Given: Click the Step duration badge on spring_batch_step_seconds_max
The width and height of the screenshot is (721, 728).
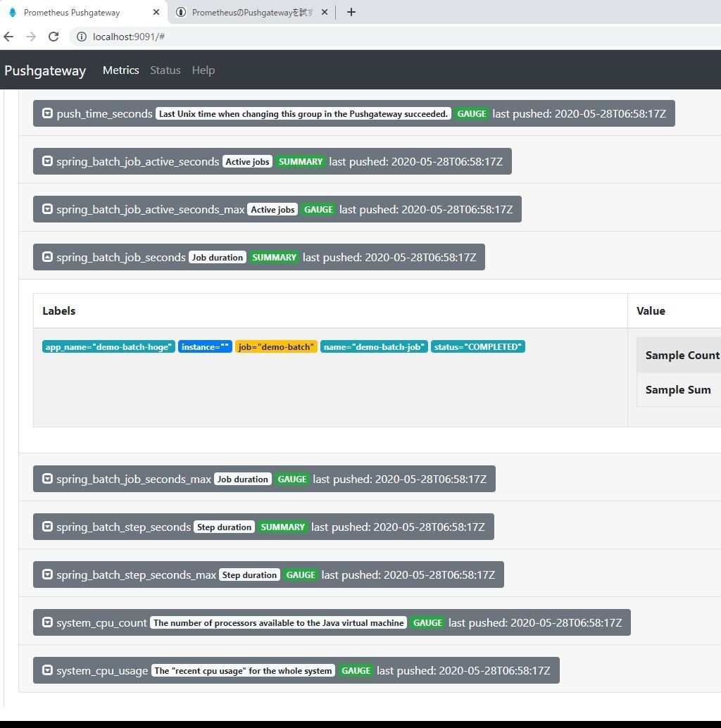Looking at the screenshot, I should tap(249, 575).
